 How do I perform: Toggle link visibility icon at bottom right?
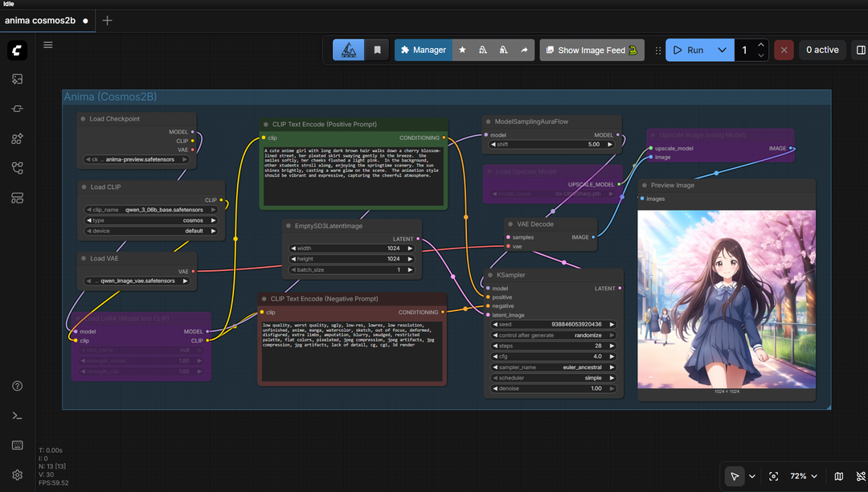860,476
